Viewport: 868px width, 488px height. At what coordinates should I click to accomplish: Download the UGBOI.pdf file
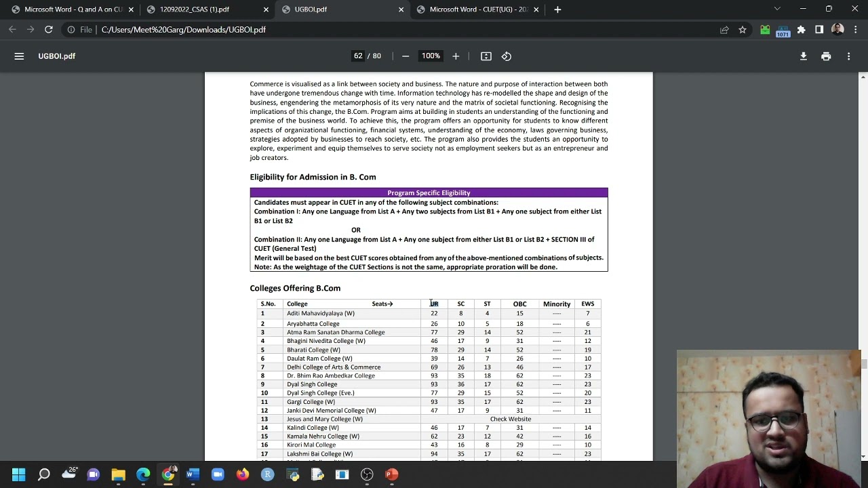pyautogui.click(x=804, y=56)
